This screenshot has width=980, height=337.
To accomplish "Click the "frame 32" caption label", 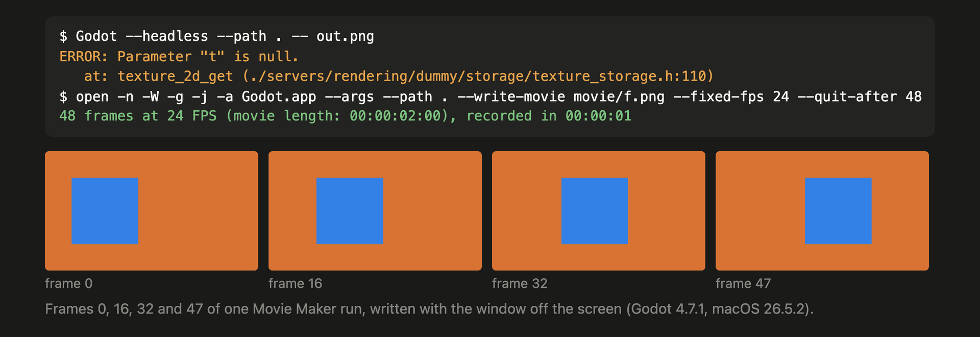I will pos(520,283).
